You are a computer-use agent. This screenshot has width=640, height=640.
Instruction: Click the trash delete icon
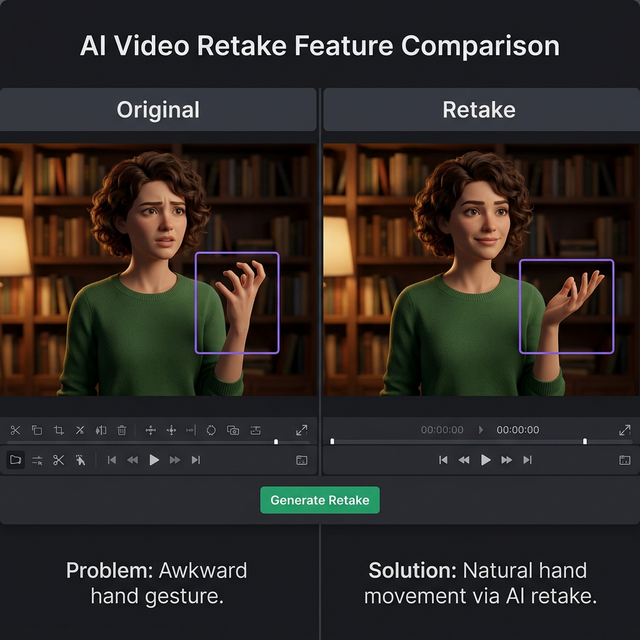122,430
